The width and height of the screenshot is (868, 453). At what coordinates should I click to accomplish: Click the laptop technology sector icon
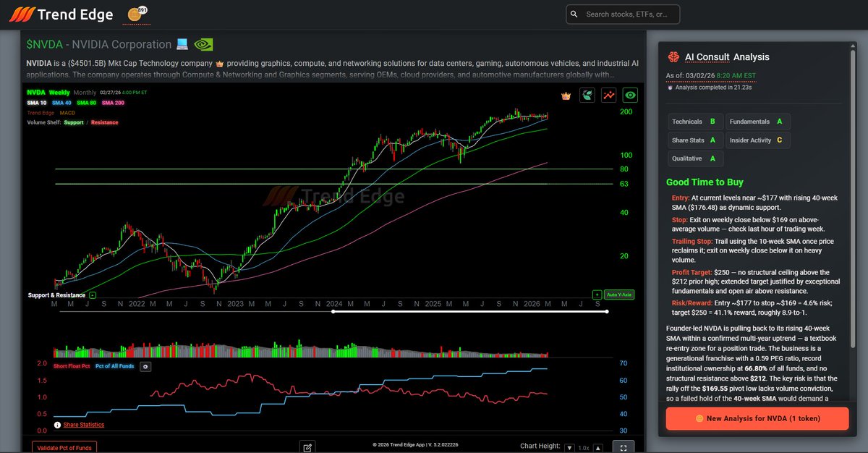click(182, 45)
